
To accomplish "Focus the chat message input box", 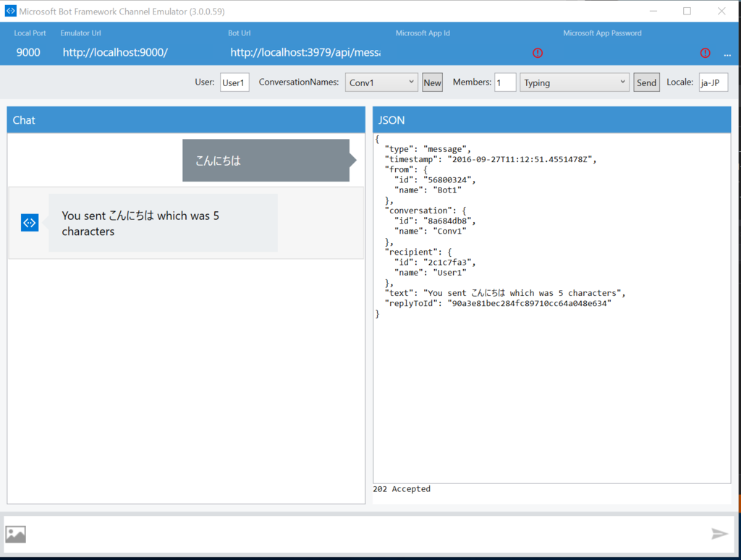I will click(x=368, y=534).
